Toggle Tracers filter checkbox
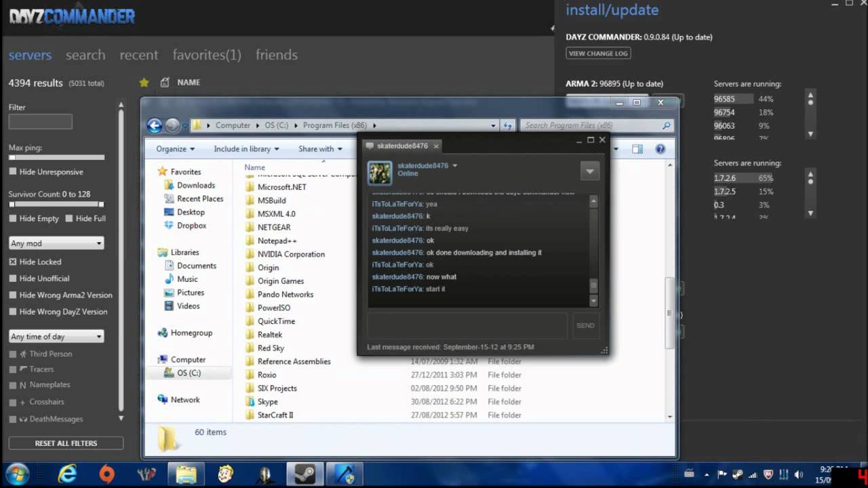868x488 pixels. (x=13, y=369)
